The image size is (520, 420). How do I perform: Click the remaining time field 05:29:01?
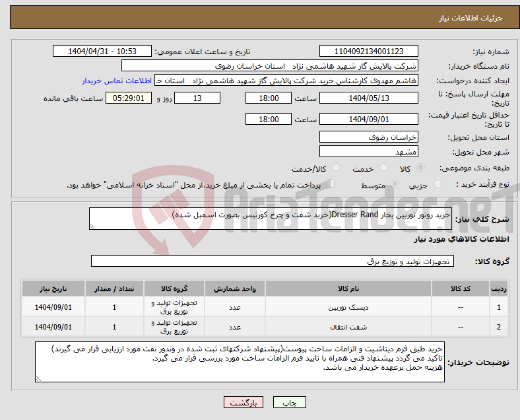129,98
